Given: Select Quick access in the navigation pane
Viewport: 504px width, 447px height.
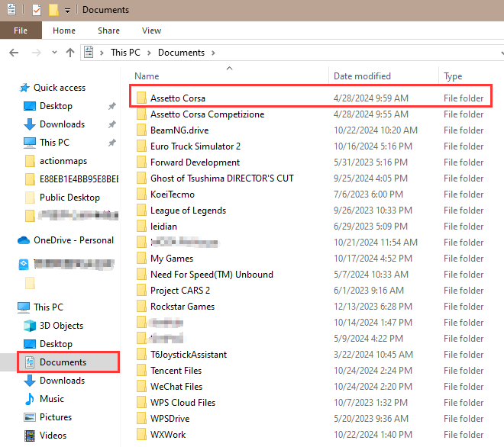Looking at the screenshot, I should point(60,88).
